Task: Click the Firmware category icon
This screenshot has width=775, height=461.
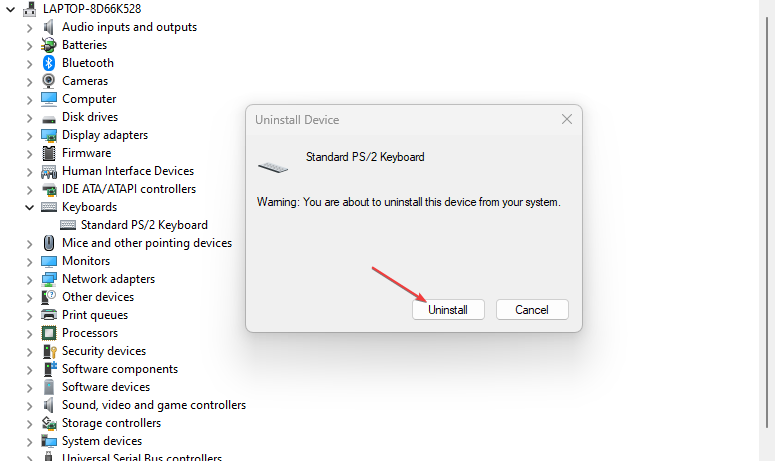Action: pos(49,153)
